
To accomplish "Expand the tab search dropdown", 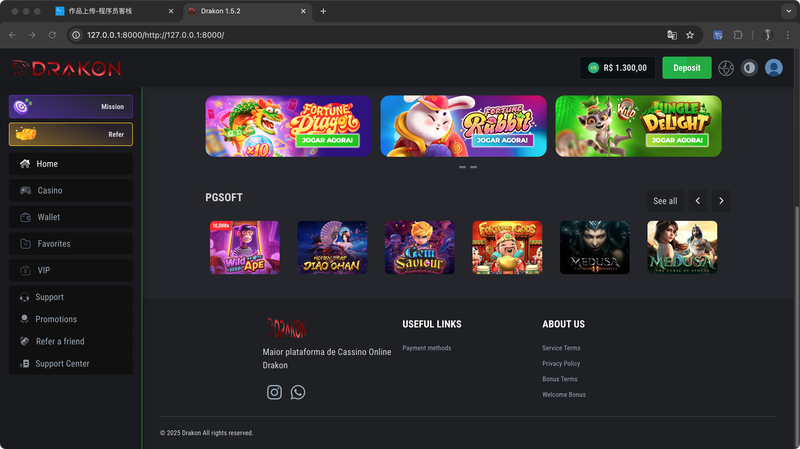I will click(789, 11).
